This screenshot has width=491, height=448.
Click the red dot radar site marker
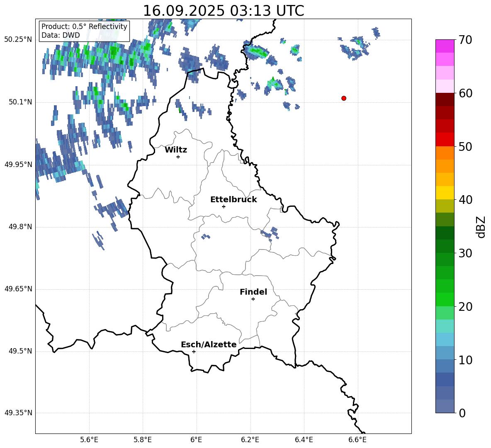coord(344,98)
